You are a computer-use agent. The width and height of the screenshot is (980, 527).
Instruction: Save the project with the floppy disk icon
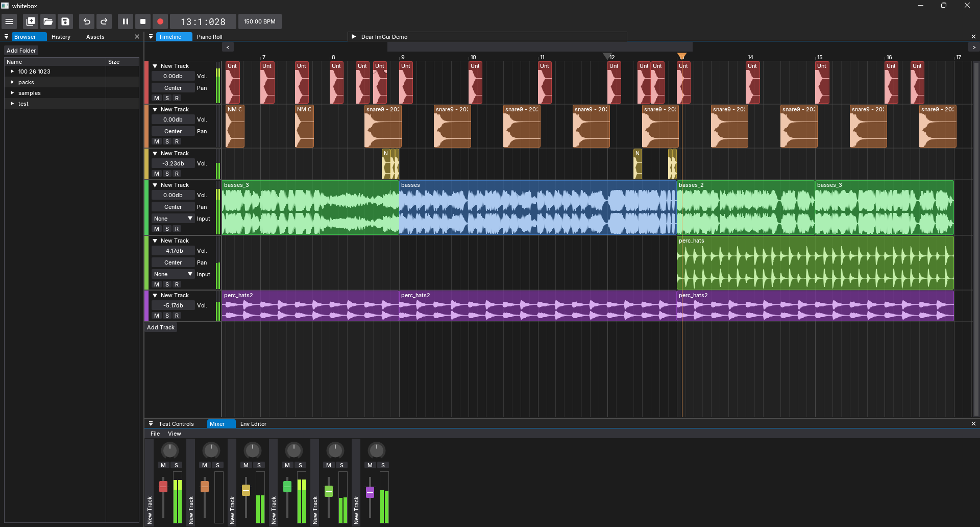(x=65, y=21)
